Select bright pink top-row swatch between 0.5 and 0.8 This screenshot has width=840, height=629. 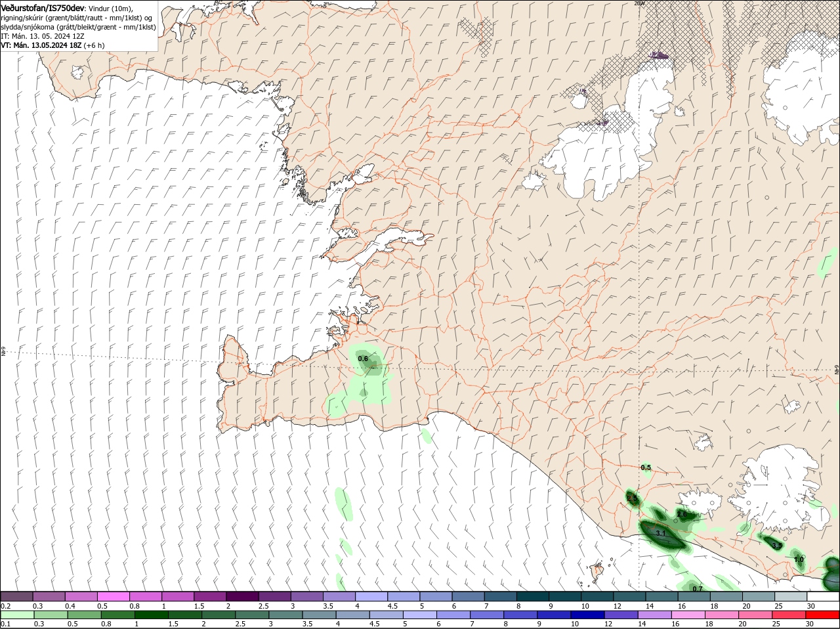point(113,596)
